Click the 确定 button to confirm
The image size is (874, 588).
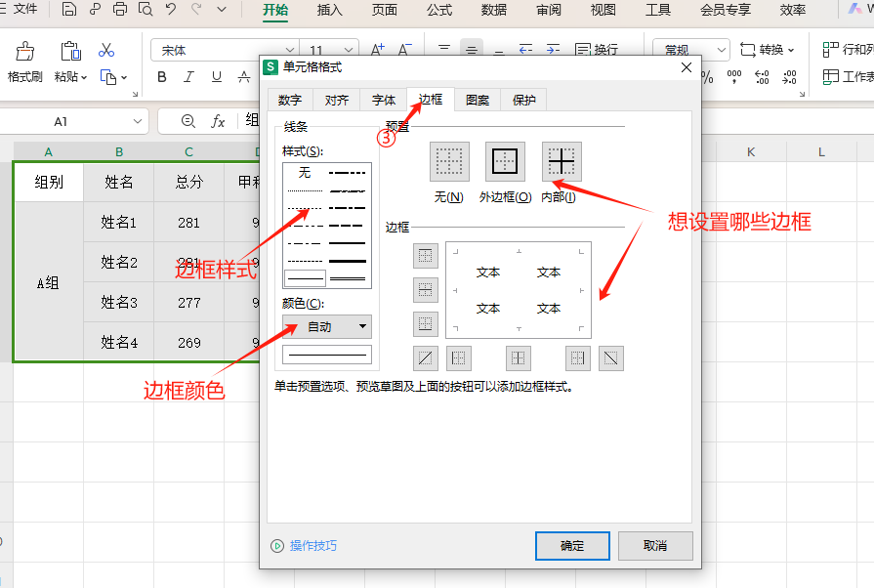pyautogui.click(x=572, y=546)
